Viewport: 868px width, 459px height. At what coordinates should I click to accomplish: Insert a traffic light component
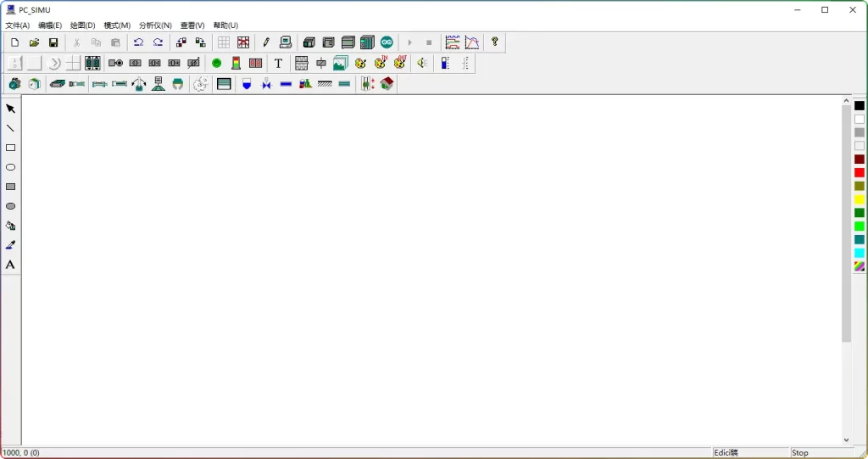[236, 64]
